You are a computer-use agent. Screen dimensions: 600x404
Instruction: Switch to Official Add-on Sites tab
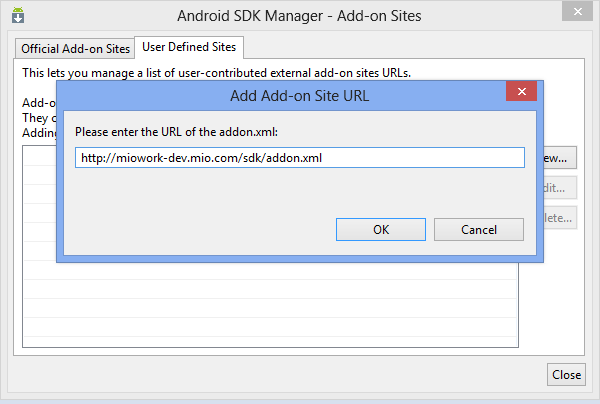[x=75, y=49]
